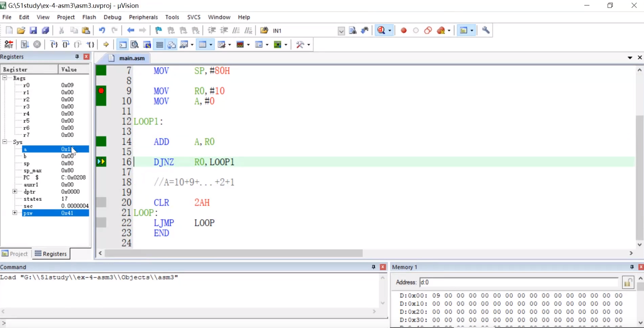The image size is (644, 328).
Task: Open the SVCS menu
Action: tap(194, 17)
